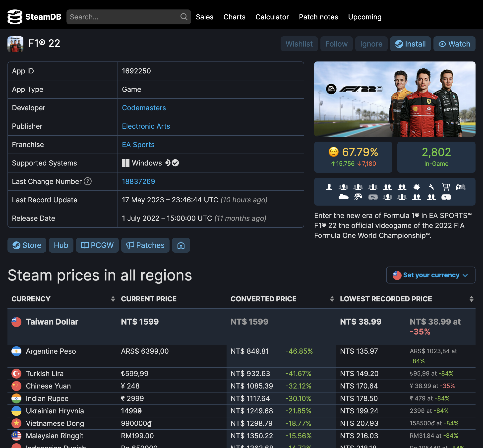483x448 pixels.
Task: Go to Patch notes in navigation
Action: tap(318, 17)
